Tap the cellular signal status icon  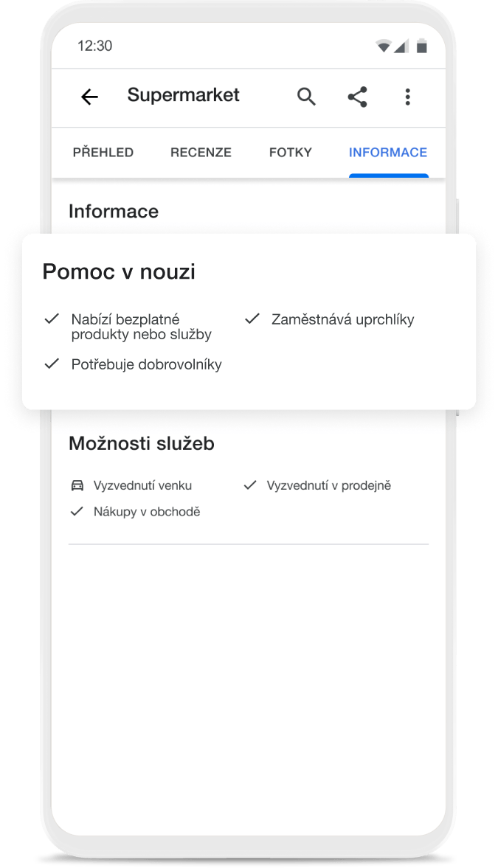click(401, 46)
